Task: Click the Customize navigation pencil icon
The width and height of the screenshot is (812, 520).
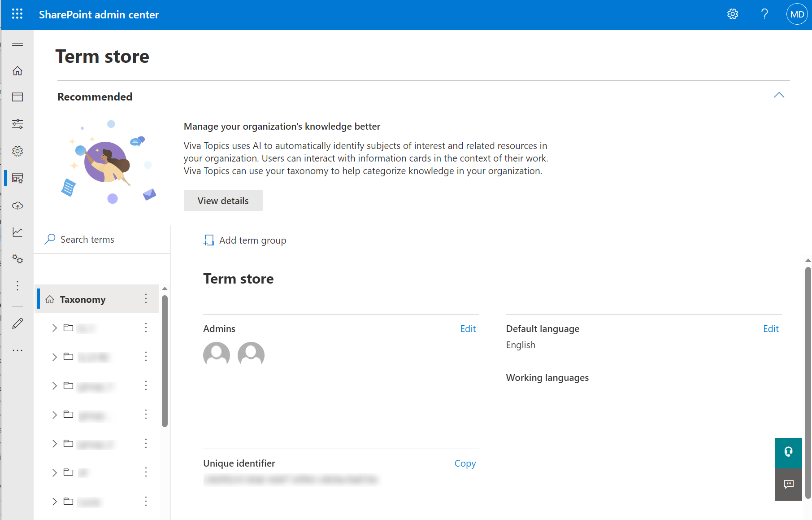Action: (x=17, y=323)
